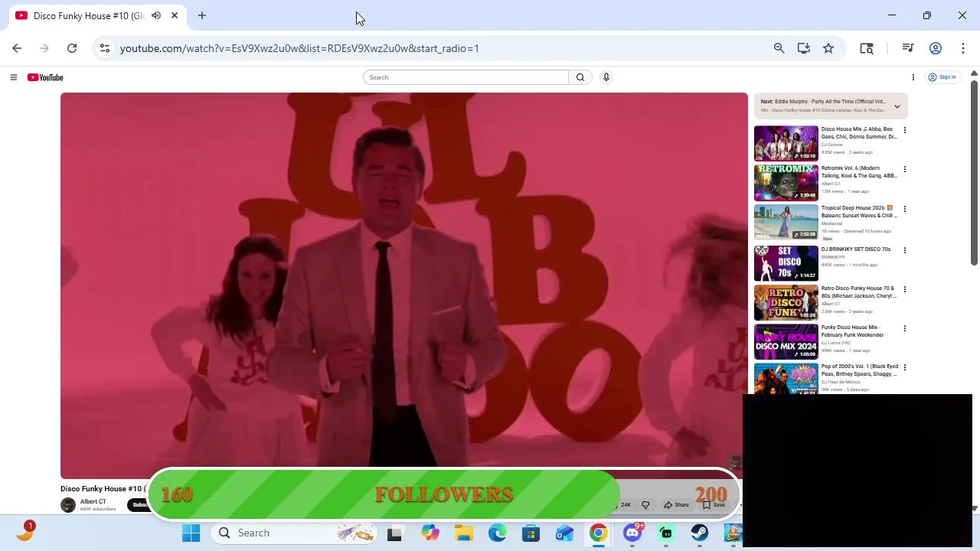The image size is (980, 551).
Task: Click the Sign in button
Action: (942, 77)
